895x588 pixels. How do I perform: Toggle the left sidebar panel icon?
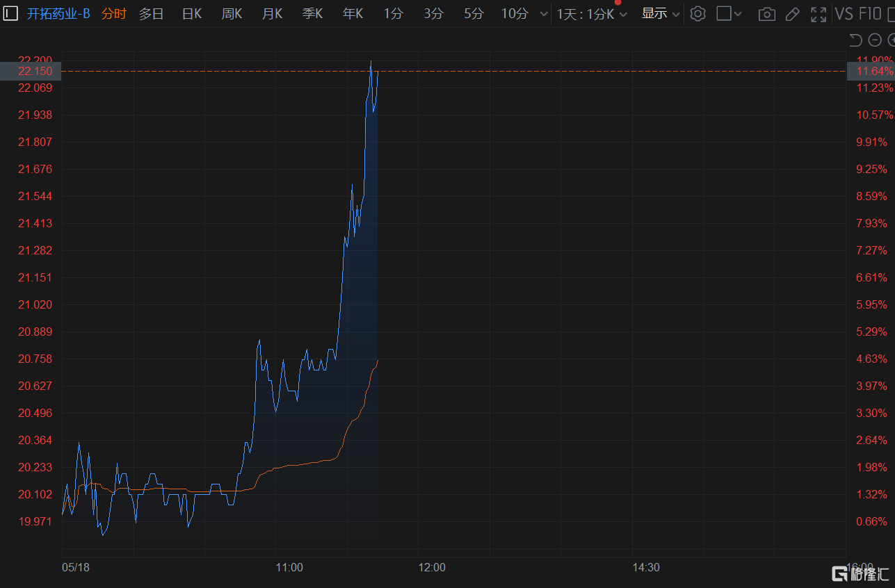point(10,13)
